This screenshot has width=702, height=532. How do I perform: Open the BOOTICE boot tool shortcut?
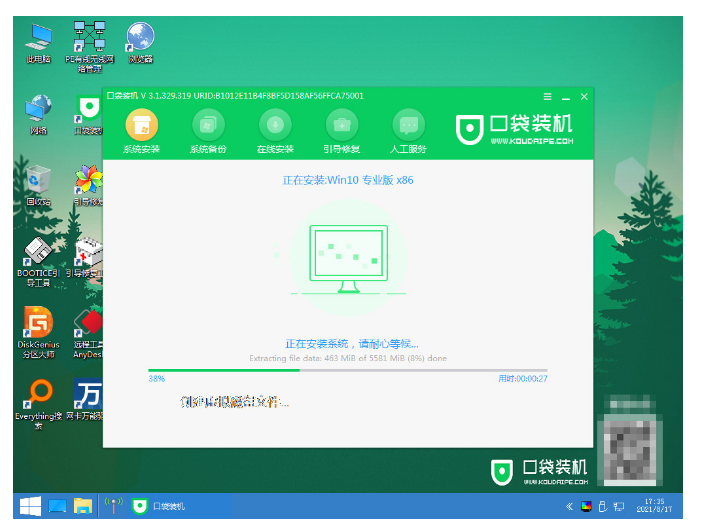39,255
